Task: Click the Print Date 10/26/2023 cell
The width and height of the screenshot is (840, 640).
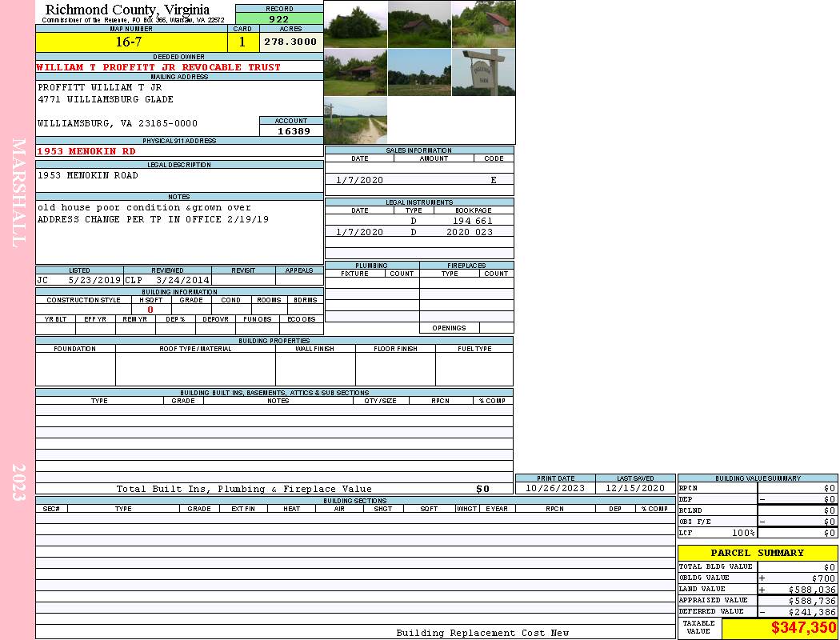Action: point(555,488)
